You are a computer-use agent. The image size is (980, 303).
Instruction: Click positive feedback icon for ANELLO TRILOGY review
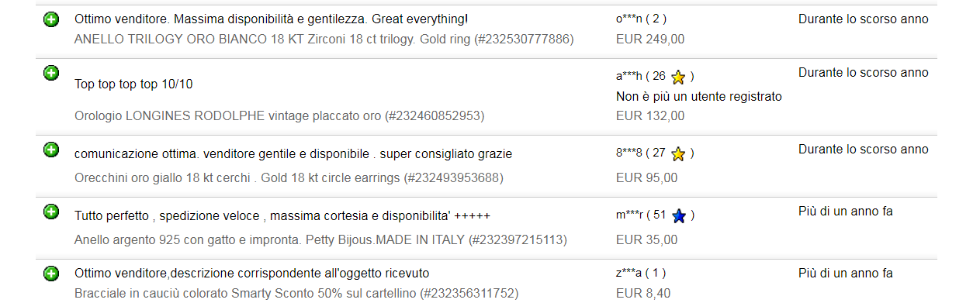click(x=51, y=19)
